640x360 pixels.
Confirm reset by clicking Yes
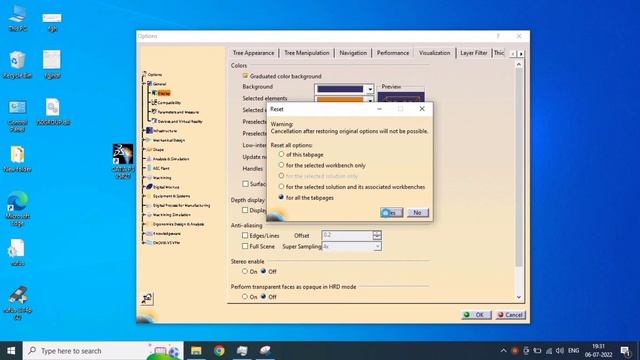point(391,213)
